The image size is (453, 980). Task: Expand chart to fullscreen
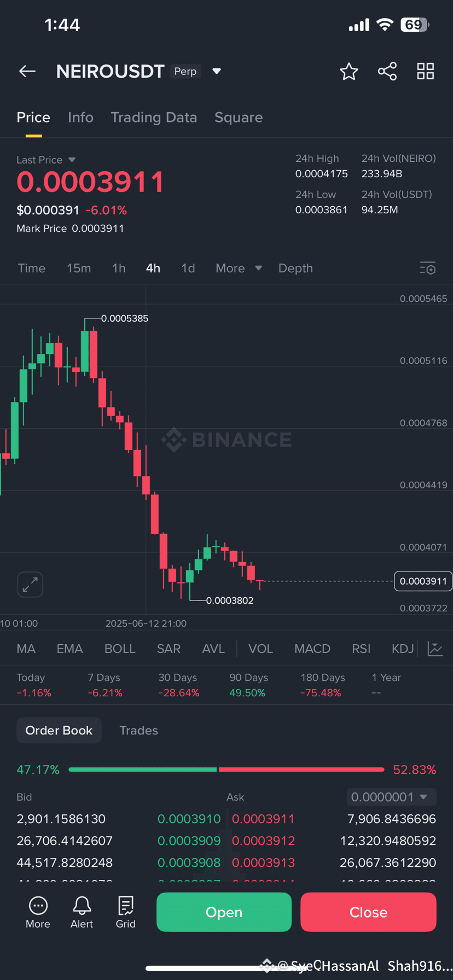click(x=30, y=585)
